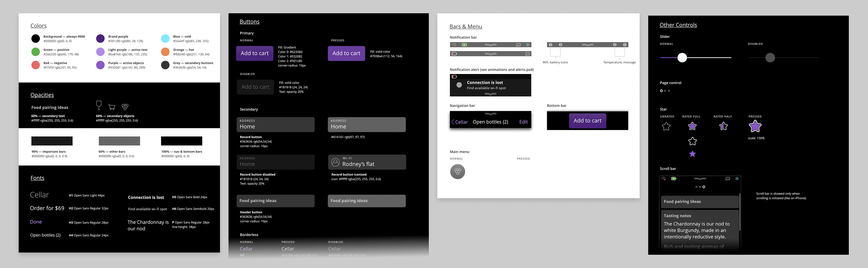
Task: Click the blue snowflake icon in Notification bar sample
Action: [528, 45]
